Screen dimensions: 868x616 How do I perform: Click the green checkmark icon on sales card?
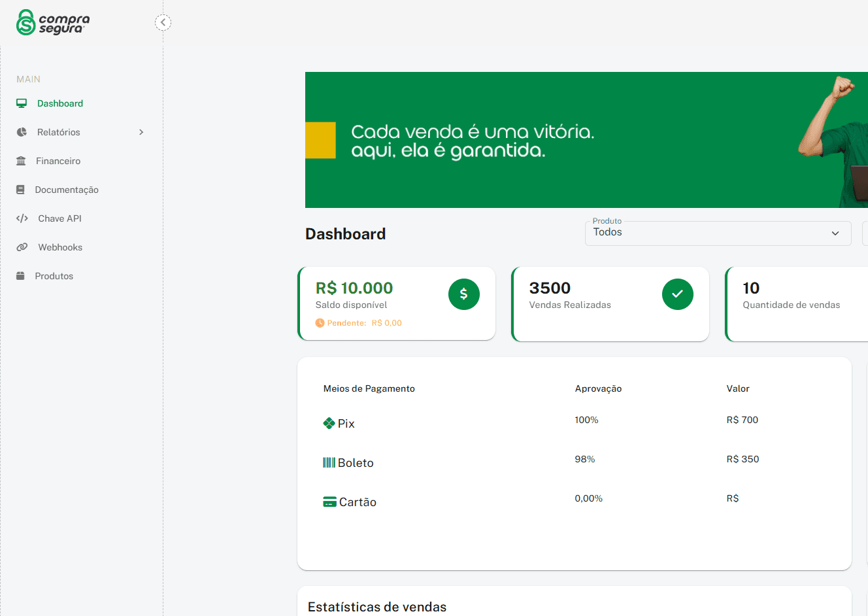point(677,294)
